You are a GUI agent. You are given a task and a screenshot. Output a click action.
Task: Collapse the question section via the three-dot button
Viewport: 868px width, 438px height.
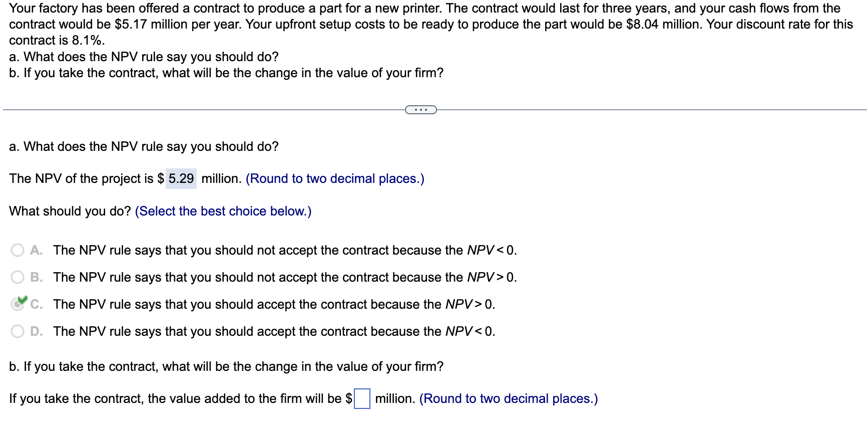(x=421, y=109)
